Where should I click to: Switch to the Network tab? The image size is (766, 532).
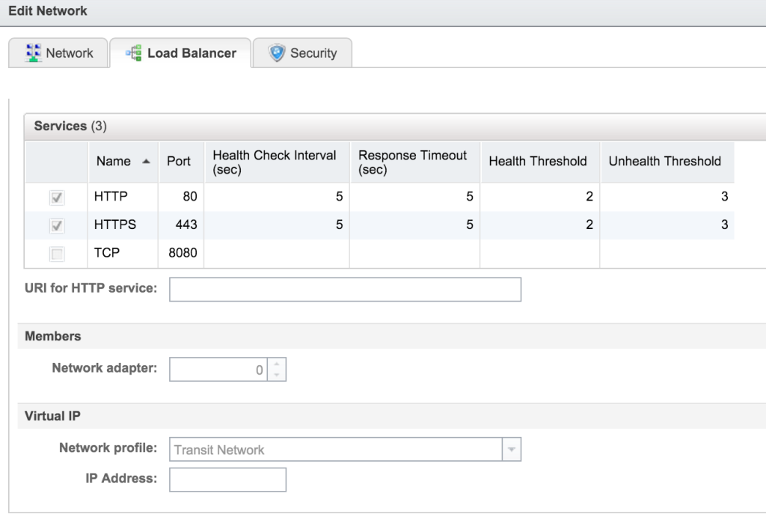58,53
